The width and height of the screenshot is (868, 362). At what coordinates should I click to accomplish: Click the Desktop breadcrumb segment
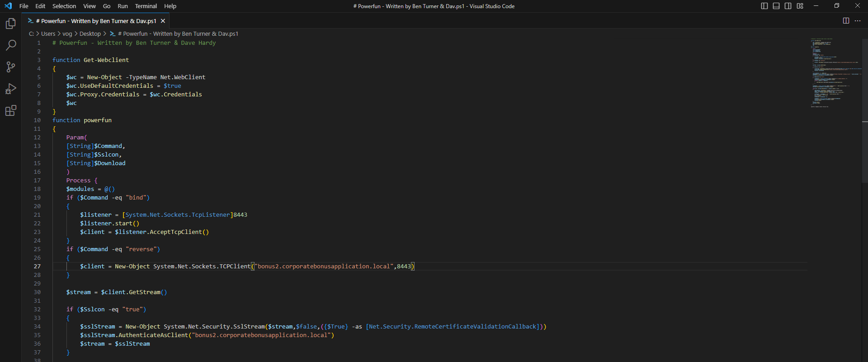click(90, 34)
